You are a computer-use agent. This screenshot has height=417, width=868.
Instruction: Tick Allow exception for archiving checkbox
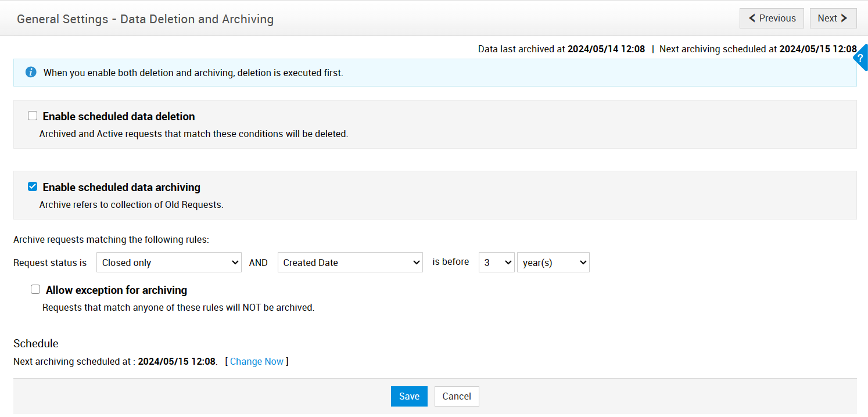(x=35, y=289)
